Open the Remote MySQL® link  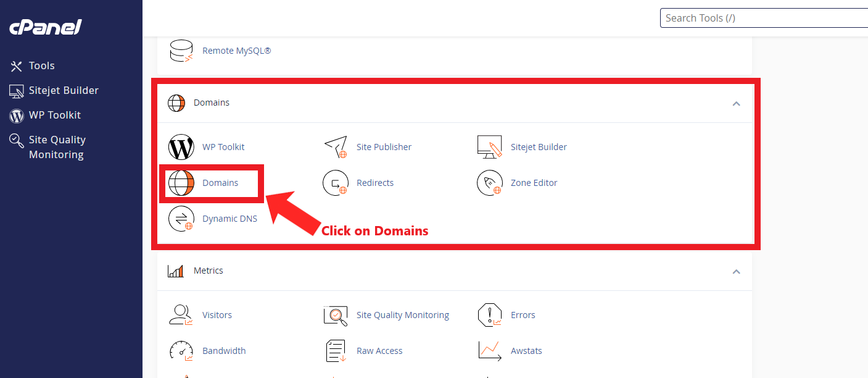click(x=237, y=51)
